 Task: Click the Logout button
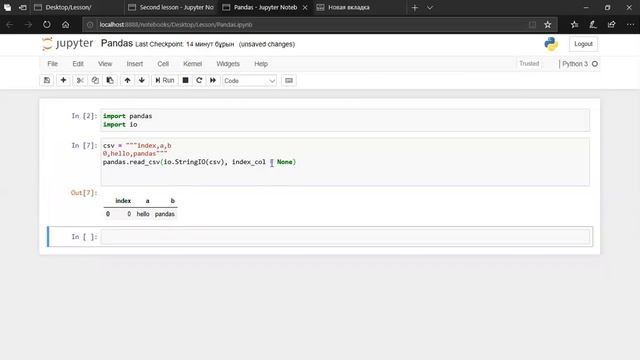[x=583, y=44]
